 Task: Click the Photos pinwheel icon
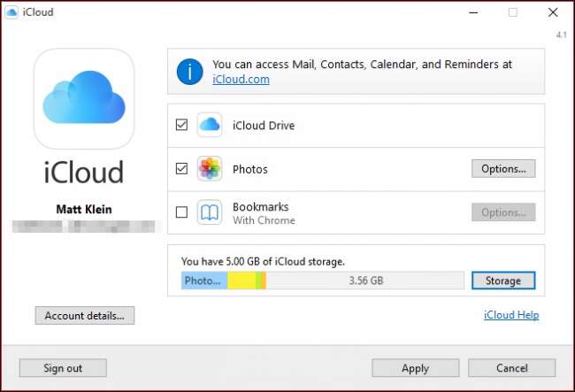tap(209, 168)
